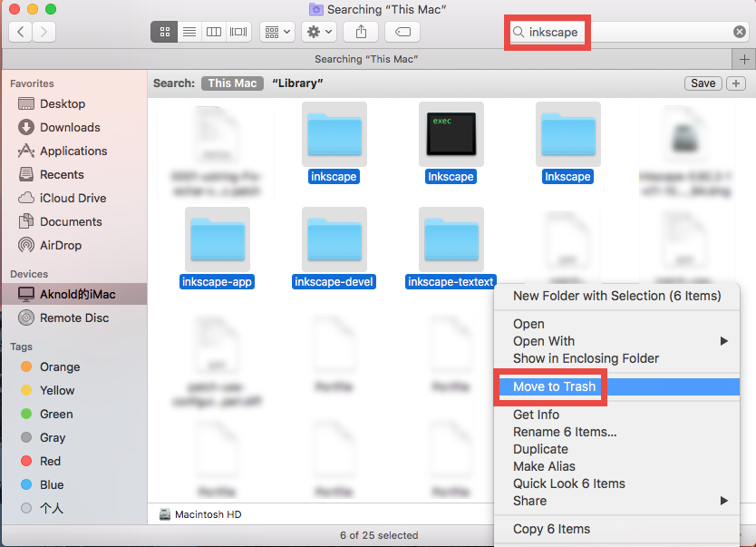Switch to cover flow view

point(237,31)
